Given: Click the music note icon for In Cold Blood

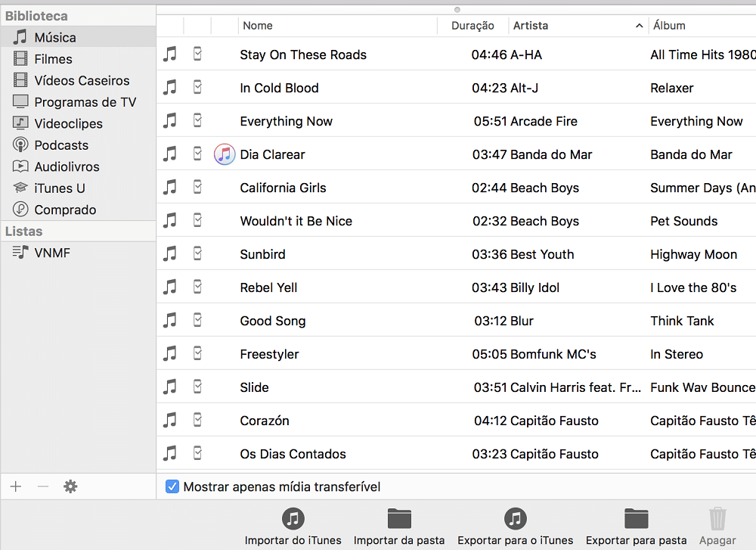Looking at the screenshot, I should click(169, 87).
